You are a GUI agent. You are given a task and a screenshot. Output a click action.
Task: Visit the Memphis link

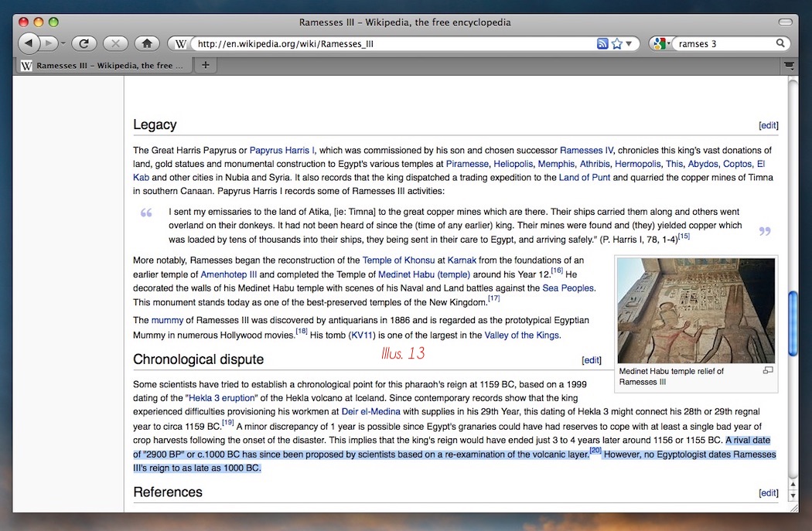[x=556, y=164]
